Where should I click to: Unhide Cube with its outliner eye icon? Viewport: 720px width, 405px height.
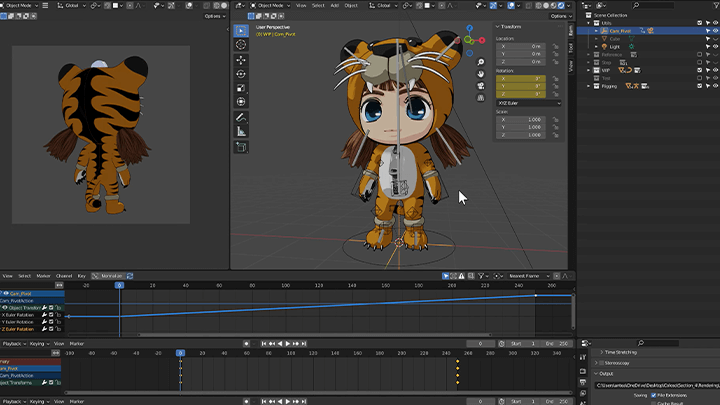pos(715,39)
